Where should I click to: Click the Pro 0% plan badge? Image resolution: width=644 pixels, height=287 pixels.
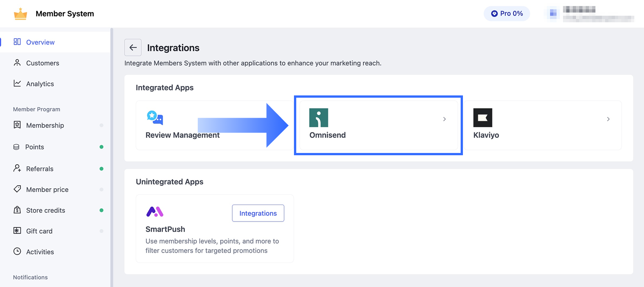point(507,14)
